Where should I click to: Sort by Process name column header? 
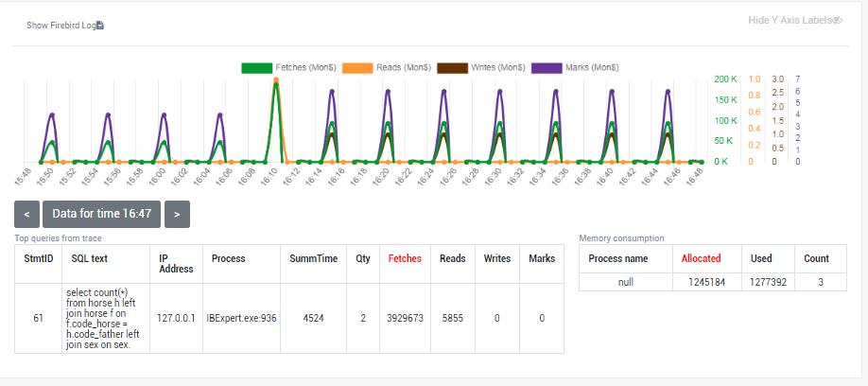click(617, 258)
